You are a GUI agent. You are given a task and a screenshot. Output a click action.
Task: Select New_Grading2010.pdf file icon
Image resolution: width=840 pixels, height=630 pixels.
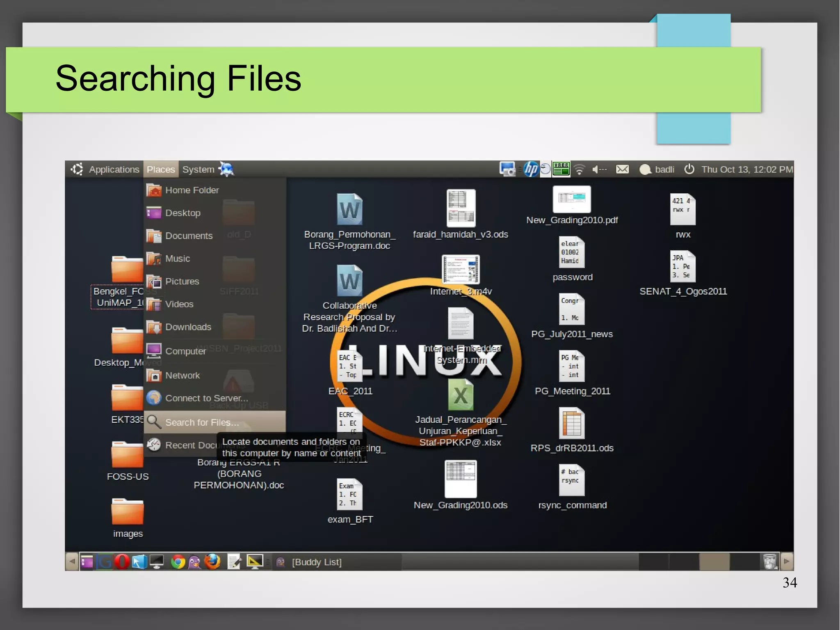click(x=572, y=199)
